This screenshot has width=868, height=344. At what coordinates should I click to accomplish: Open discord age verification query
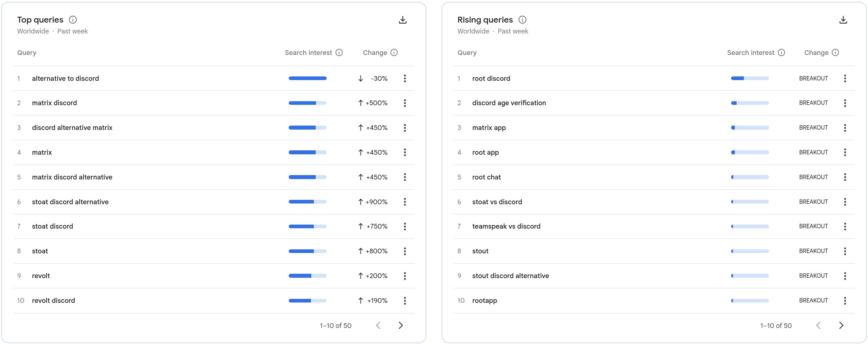pyautogui.click(x=509, y=103)
